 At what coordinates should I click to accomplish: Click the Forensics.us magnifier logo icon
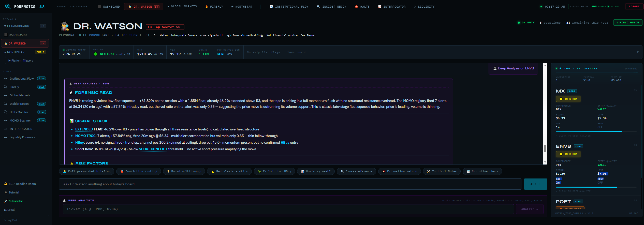pos(8,7)
